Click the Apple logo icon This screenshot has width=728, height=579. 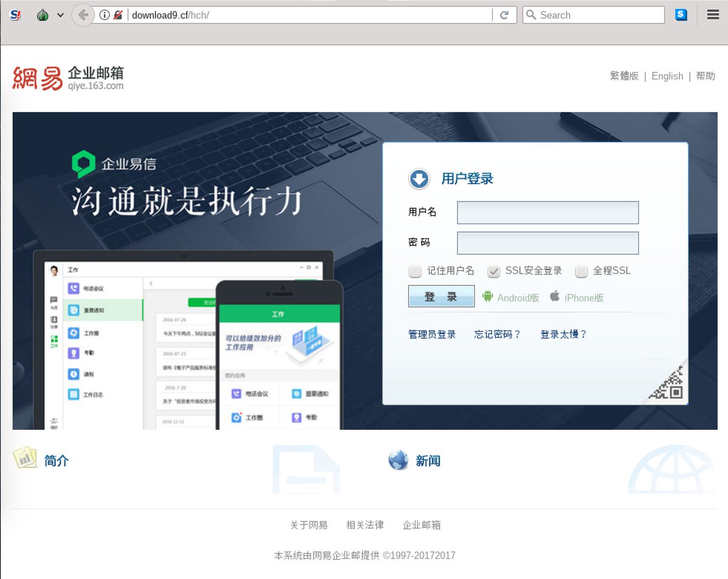554,296
